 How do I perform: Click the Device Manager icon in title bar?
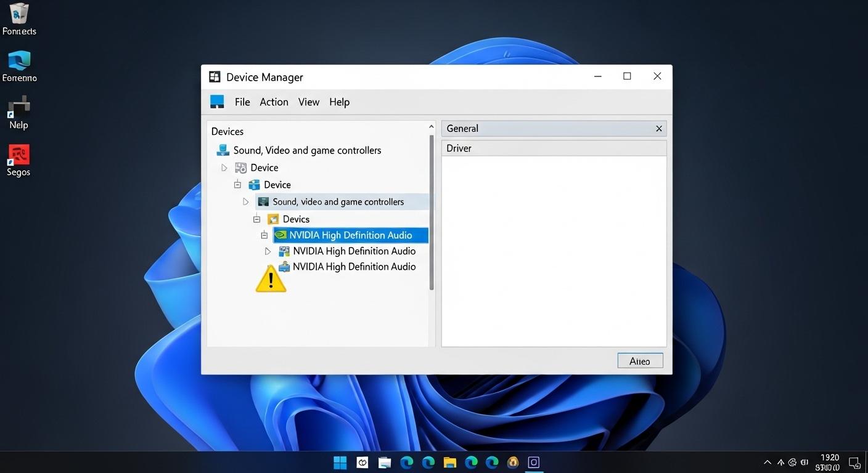(214, 76)
